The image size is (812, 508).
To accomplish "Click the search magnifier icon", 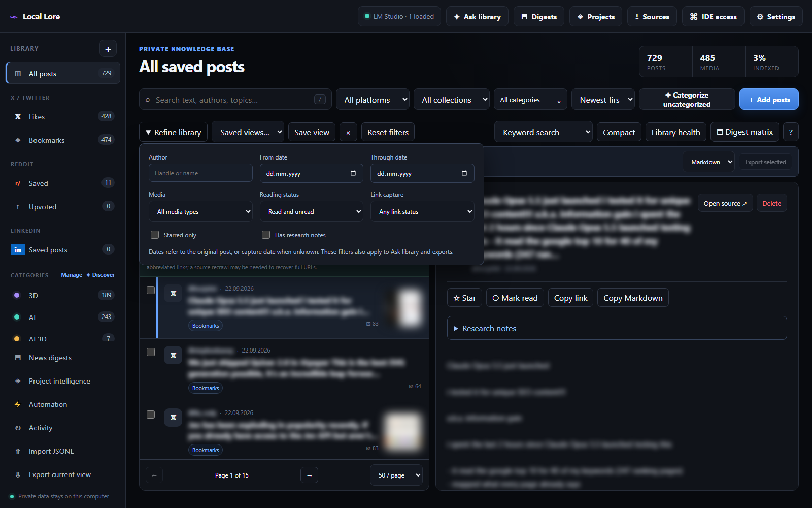I will click(148, 100).
